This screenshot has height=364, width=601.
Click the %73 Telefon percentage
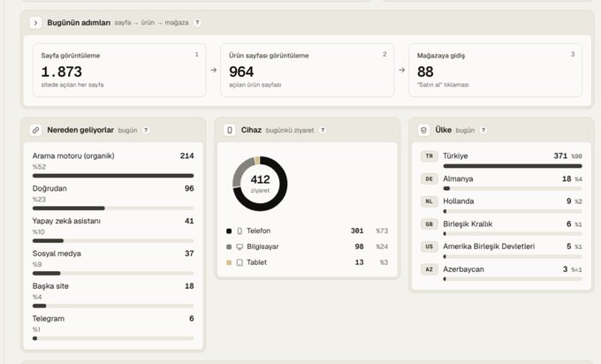coord(382,231)
